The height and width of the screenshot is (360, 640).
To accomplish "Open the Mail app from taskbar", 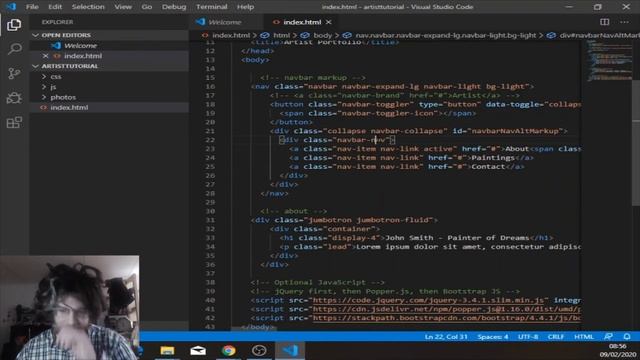I will click(x=198, y=351).
